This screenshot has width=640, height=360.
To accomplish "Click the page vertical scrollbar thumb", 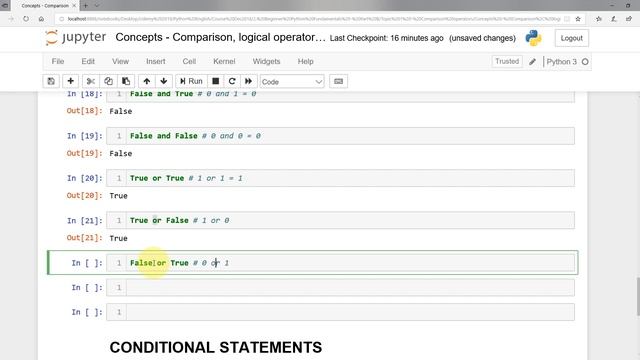I will (x=638, y=296).
